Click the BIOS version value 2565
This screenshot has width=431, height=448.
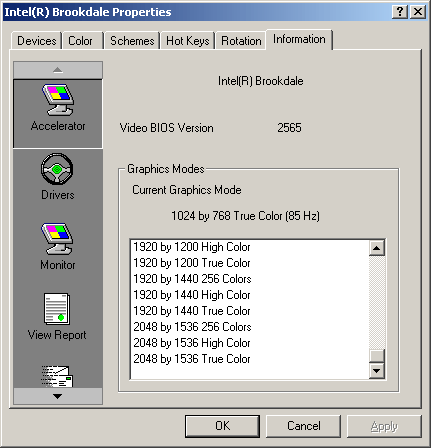pyautogui.click(x=289, y=128)
